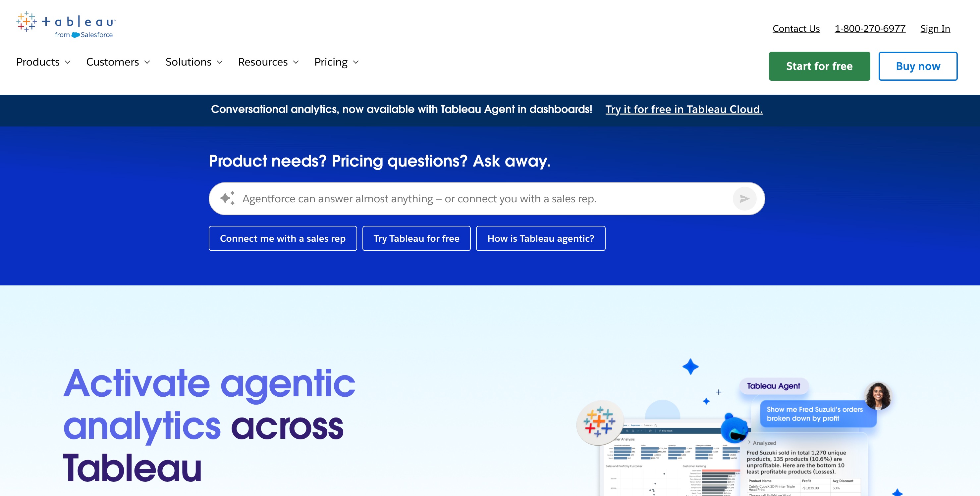This screenshot has width=980, height=496.
Task: Expand the Resources chevron
Action: tap(296, 62)
